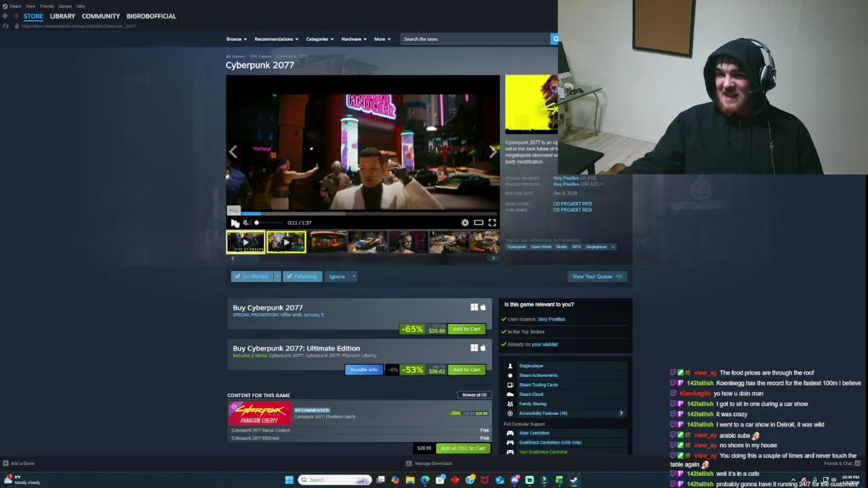Image resolution: width=868 pixels, height=488 pixels.
Task: Open Manage Downloads at the bottom
Action: pos(429,464)
